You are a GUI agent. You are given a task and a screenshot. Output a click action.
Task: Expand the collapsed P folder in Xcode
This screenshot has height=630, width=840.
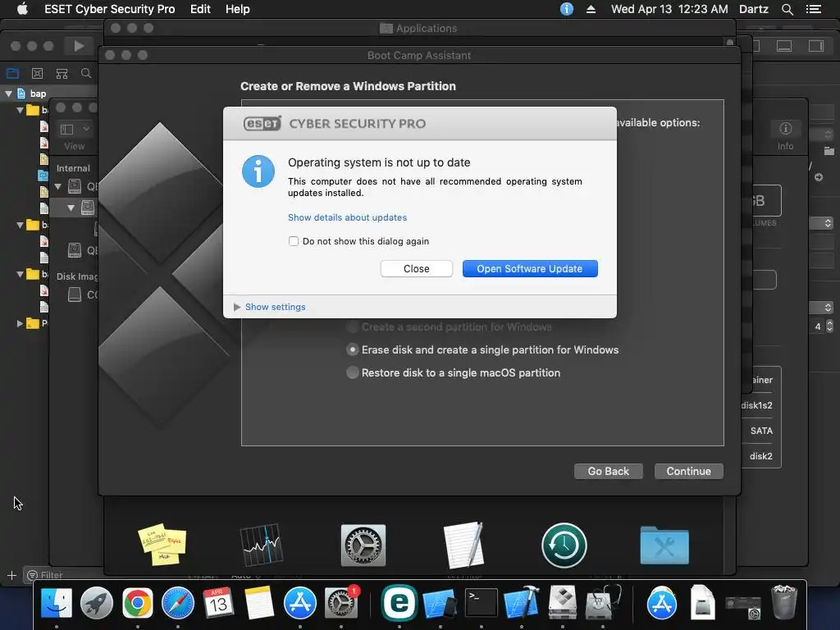tap(20, 323)
